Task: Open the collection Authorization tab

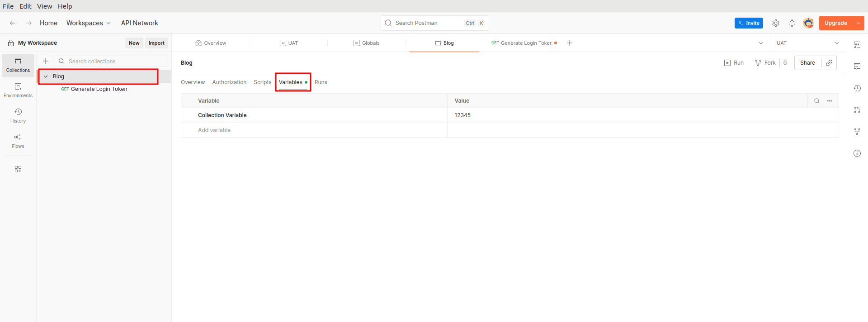Action: 229,82
